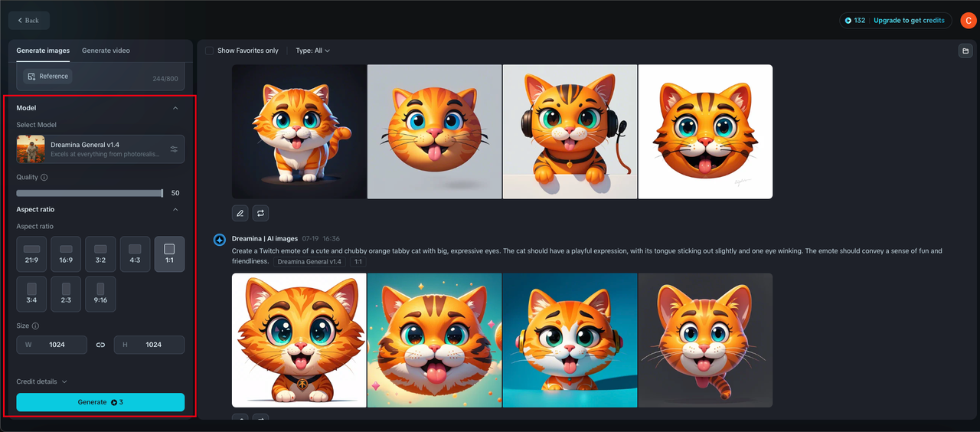The image size is (980, 432).
Task: Select the 1:1 aspect ratio
Action: [169, 254]
